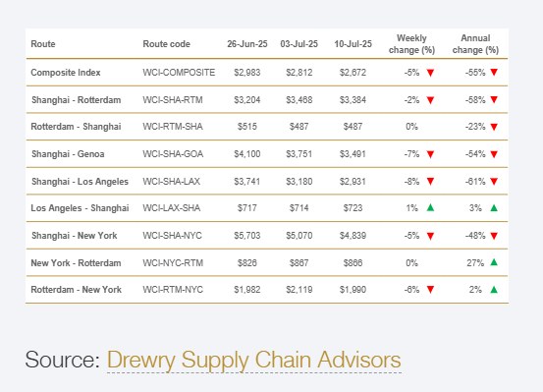Select the WCI-SHA-LAX route code cell
The image size is (543, 392).
click(172, 182)
